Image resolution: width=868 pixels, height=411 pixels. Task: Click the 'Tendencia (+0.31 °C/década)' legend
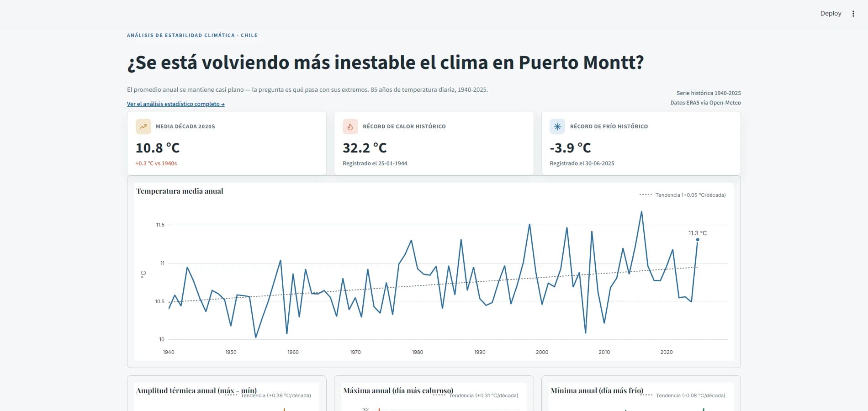476,395
